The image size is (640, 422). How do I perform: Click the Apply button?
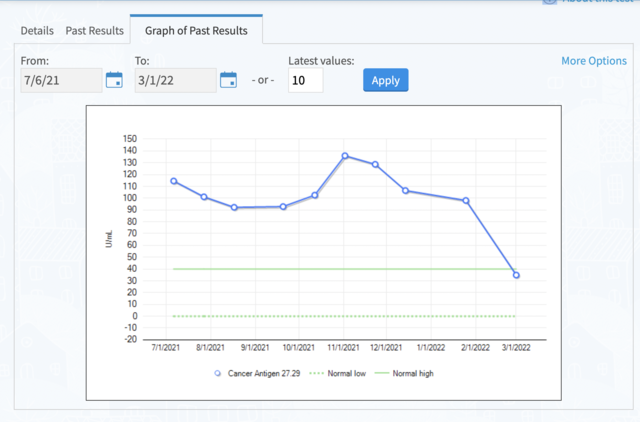click(386, 80)
